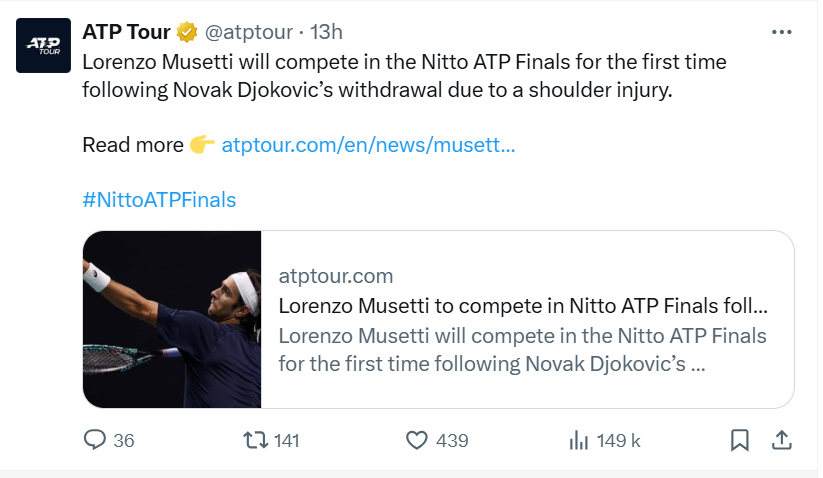
Task: Open the 13h timestamp permalink
Action: [x=327, y=32]
